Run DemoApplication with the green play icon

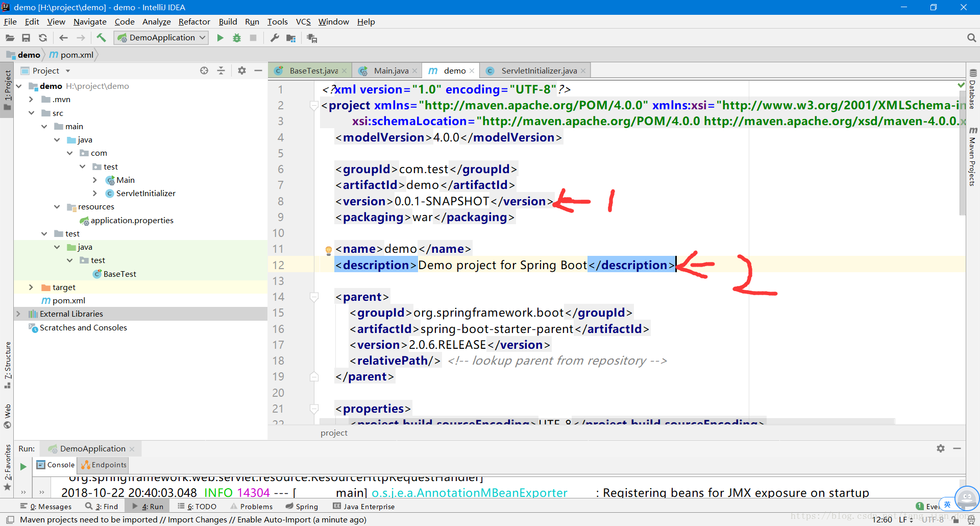[220, 38]
